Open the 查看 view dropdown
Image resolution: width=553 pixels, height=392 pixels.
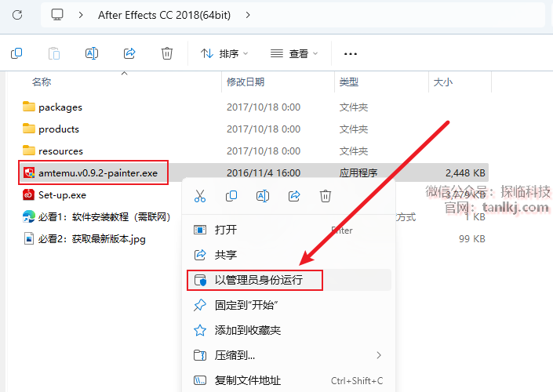click(x=294, y=53)
